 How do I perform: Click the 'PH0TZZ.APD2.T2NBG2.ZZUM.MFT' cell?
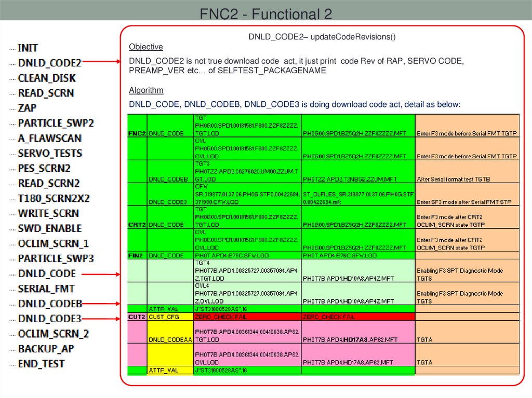click(358, 172)
